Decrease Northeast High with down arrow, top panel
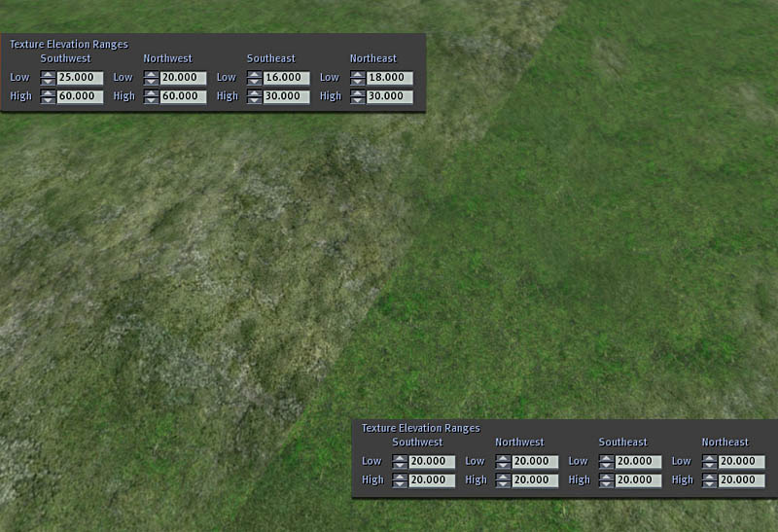The image size is (778, 532). pos(358,100)
